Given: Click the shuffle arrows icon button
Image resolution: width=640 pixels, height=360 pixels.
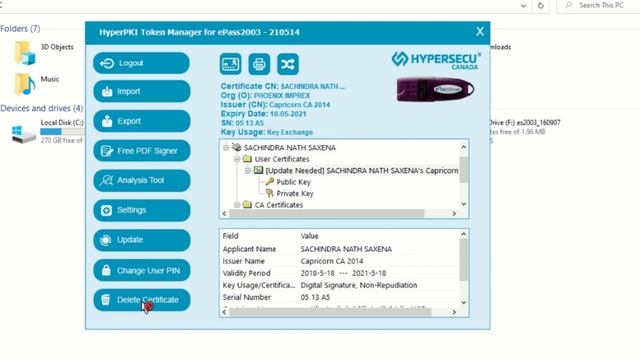Looking at the screenshot, I should click(x=288, y=64).
